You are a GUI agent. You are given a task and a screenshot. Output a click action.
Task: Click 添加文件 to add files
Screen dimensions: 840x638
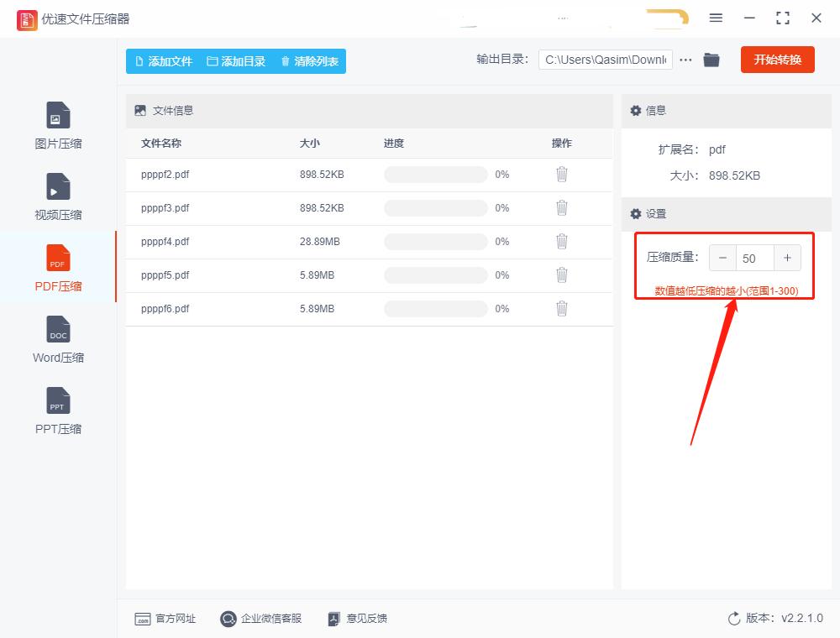click(x=163, y=60)
